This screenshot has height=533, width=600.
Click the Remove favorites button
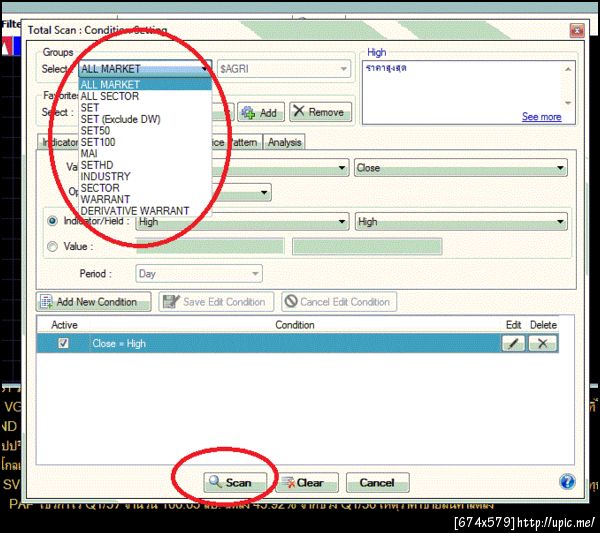pos(320,112)
